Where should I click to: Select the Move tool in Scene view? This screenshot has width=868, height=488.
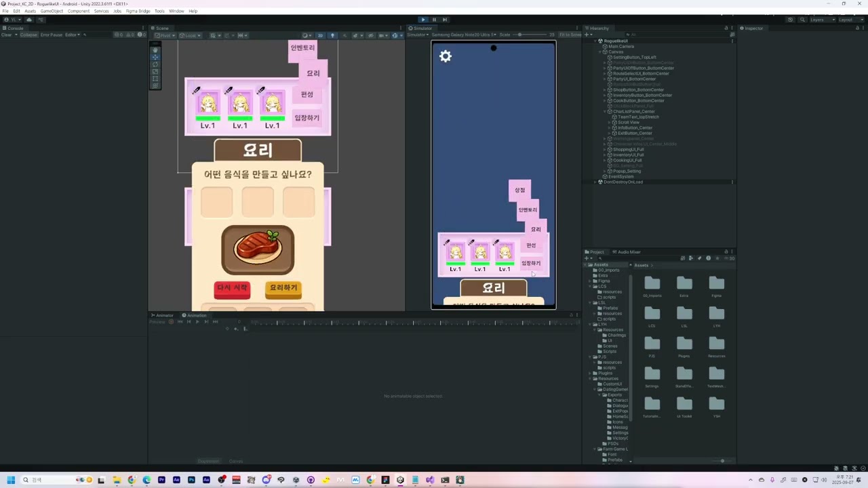click(x=155, y=58)
